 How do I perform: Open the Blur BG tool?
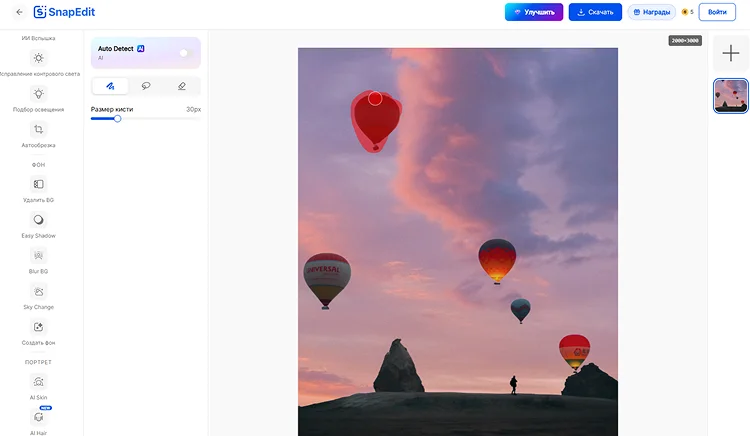38,256
